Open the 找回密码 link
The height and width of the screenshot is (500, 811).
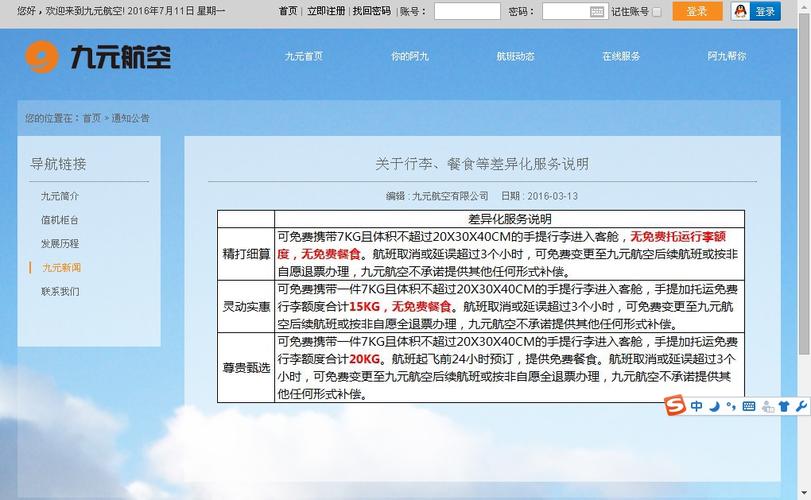tap(371, 11)
